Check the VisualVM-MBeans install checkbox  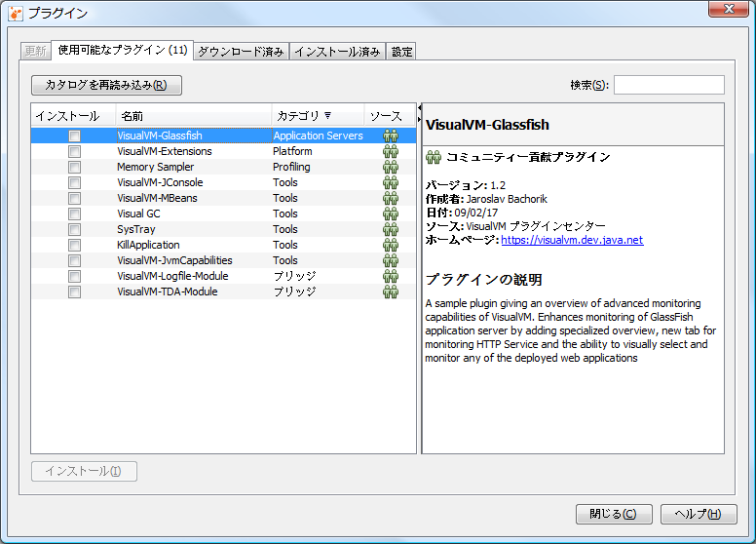coord(74,198)
